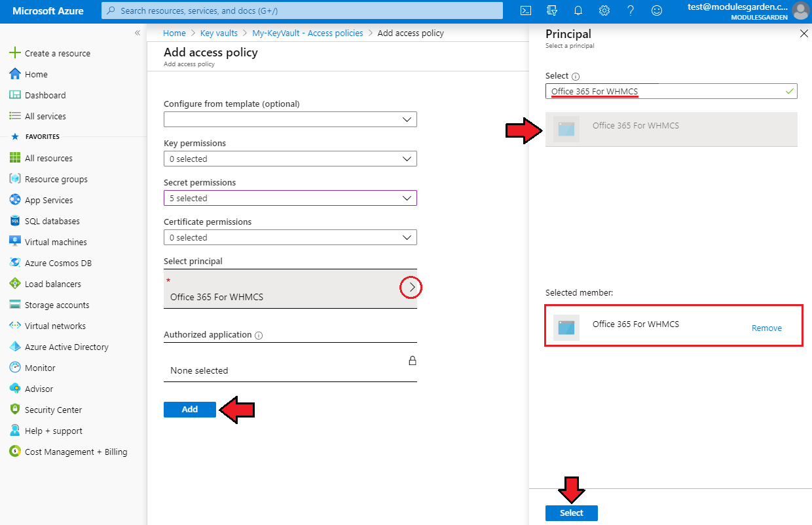Click the info icon next to the Select label
This screenshot has height=525, width=812.
click(x=576, y=76)
